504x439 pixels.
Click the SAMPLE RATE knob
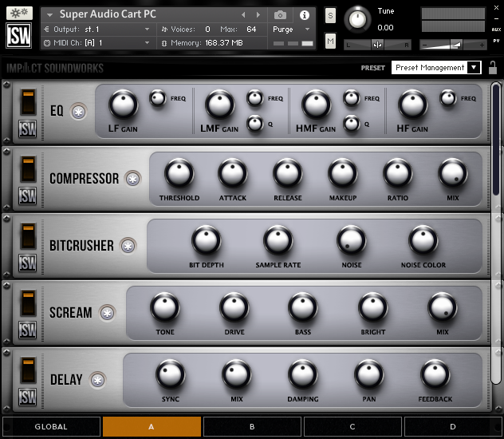278,240
